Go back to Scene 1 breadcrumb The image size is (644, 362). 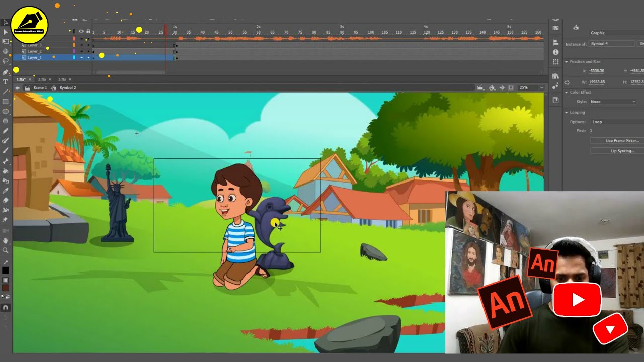(x=40, y=88)
